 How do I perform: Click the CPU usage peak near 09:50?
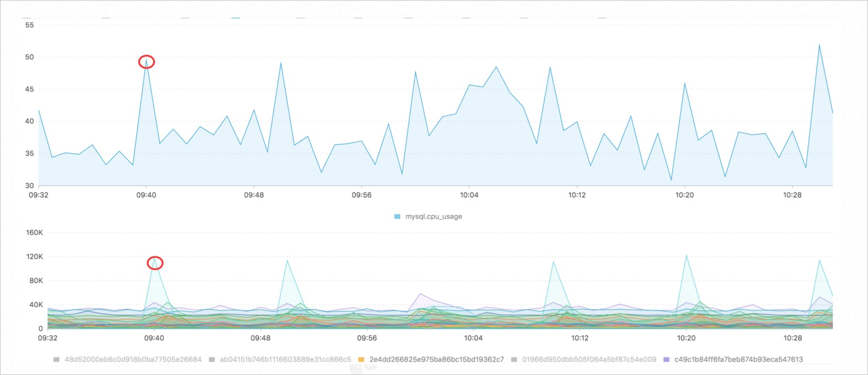pyautogui.click(x=281, y=62)
